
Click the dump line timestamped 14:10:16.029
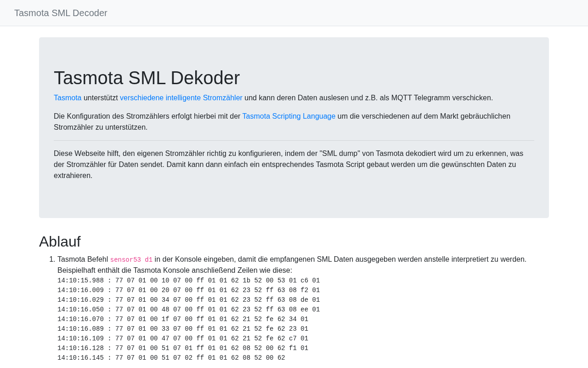[x=189, y=300]
